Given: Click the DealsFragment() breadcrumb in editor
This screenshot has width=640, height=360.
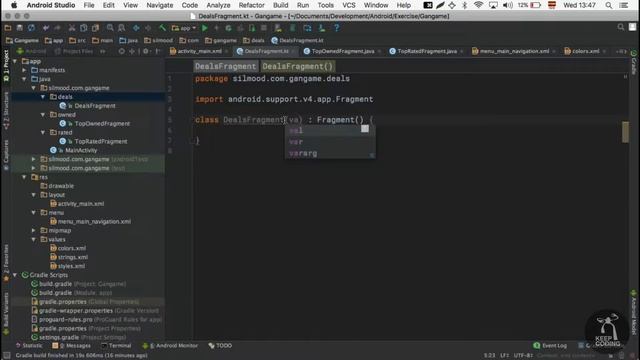Looking at the screenshot, I should pyautogui.click(x=298, y=66).
